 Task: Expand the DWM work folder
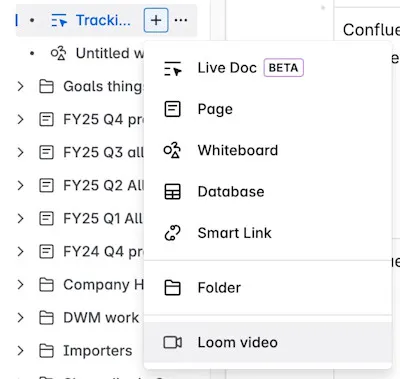(x=21, y=317)
